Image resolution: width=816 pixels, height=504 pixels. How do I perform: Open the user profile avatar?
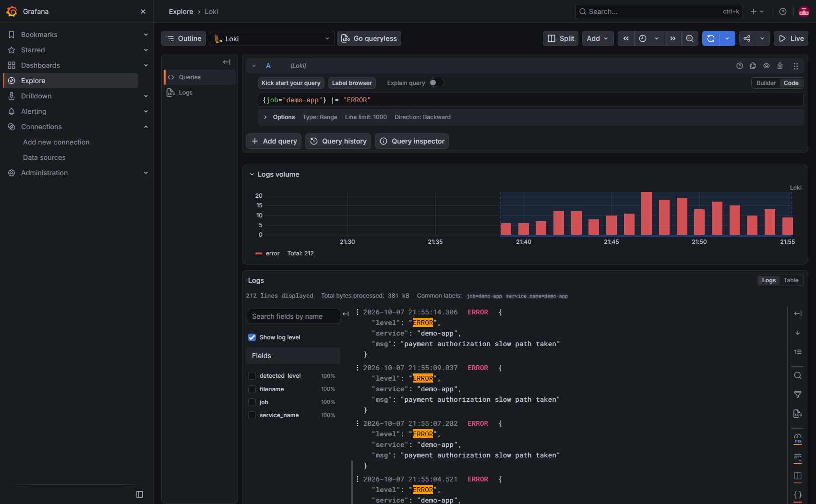[x=804, y=12]
